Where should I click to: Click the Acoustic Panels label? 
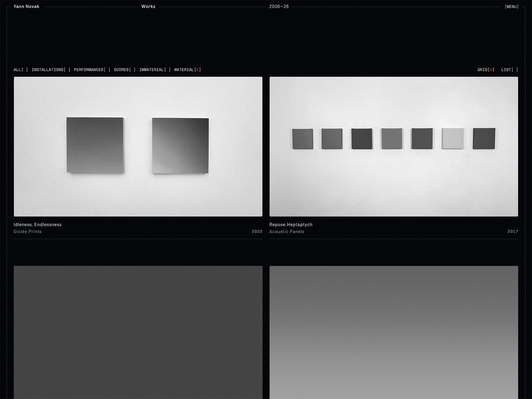(x=287, y=232)
